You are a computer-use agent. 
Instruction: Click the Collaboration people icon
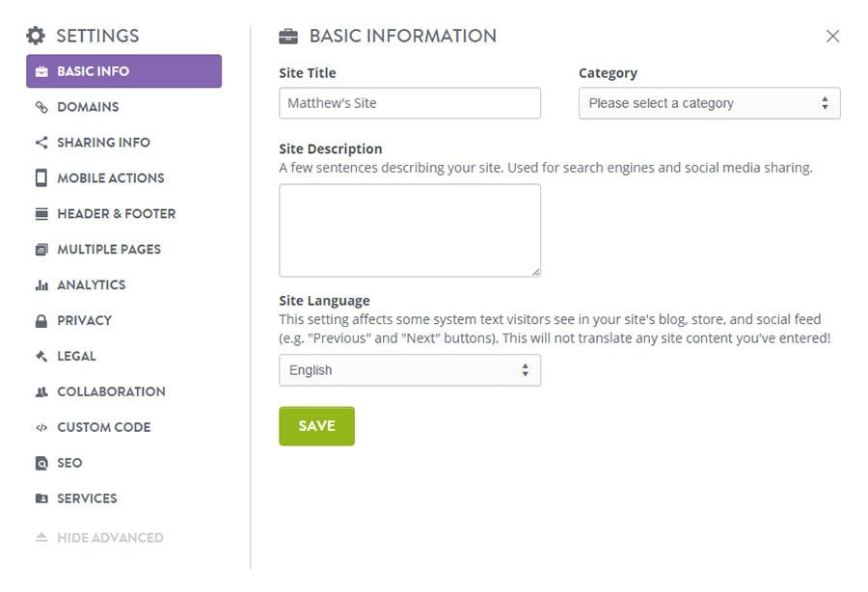click(41, 392)
